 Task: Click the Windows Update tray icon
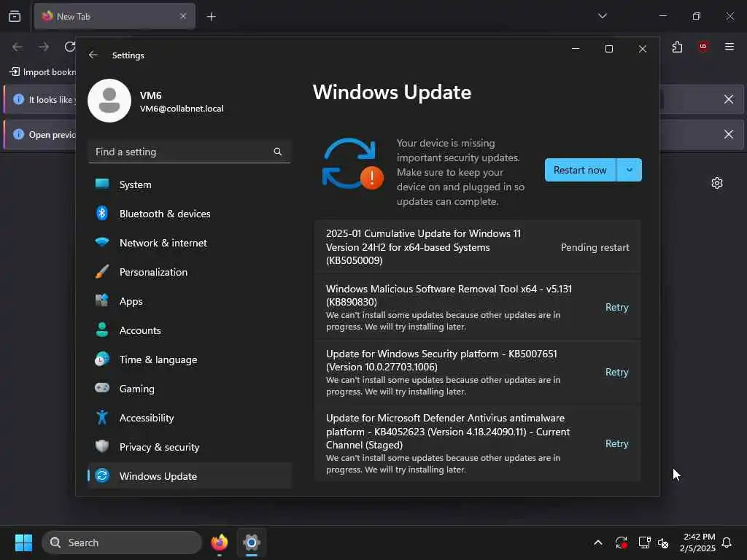coord(622,542)
